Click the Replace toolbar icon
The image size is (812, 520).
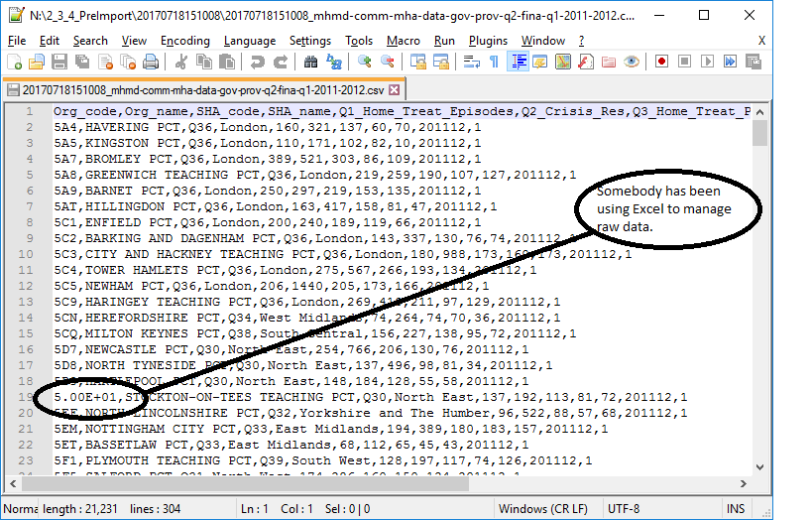(334, 63)
